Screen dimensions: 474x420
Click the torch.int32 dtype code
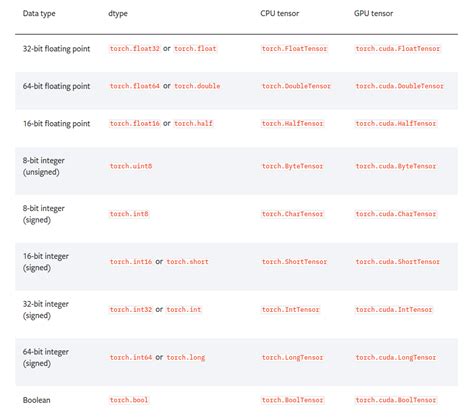(131, 309)
